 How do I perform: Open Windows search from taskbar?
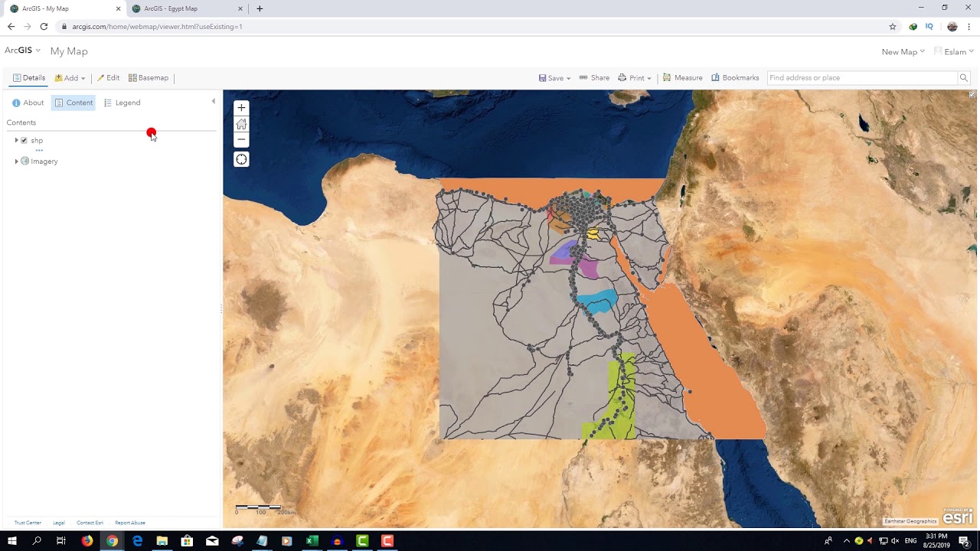(x=37, y=541)
